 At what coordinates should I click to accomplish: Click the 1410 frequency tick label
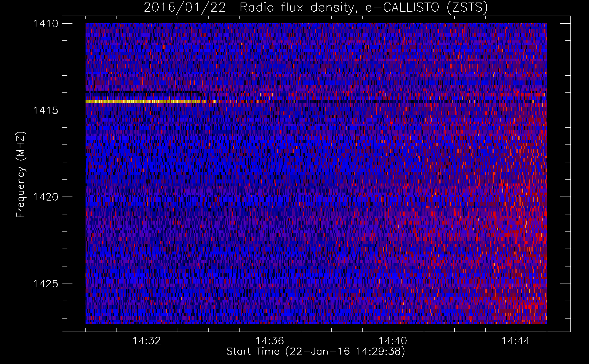point(46,24)
